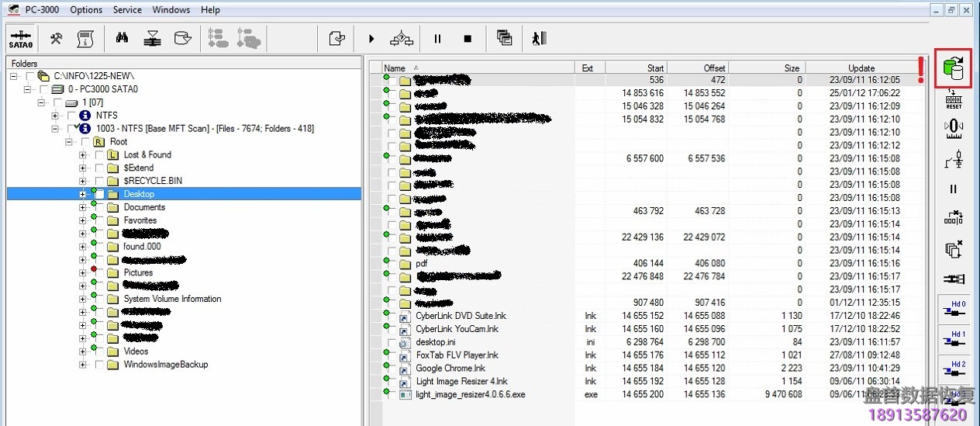The image size is (980, 426).
Task: Select the Favorites folder in tree
Action: [140, 220]
